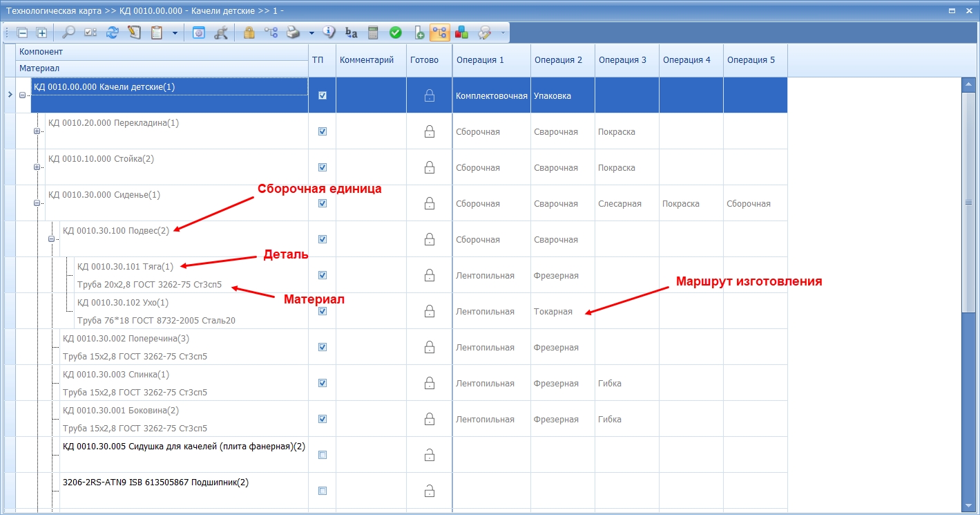Open search with the magnifier icon
980x515 pixels.
tap(68, 32)
